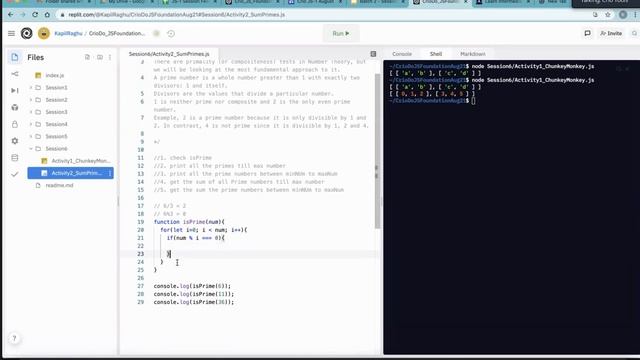The height and width of the screenshot is (360, 640).
Task: Click line 27 console.log(isPrime(6))
Action: tap(192, 286)
